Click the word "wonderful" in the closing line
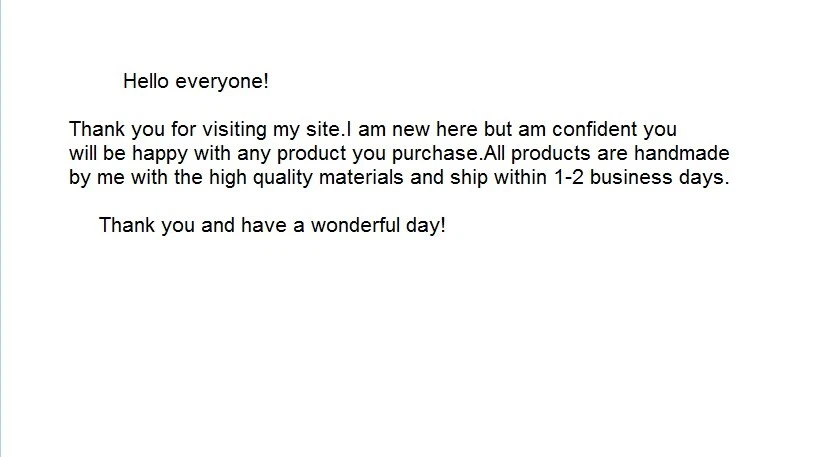Image resolution: width=813 pixels, height=457 pixels. coord(352,225)
